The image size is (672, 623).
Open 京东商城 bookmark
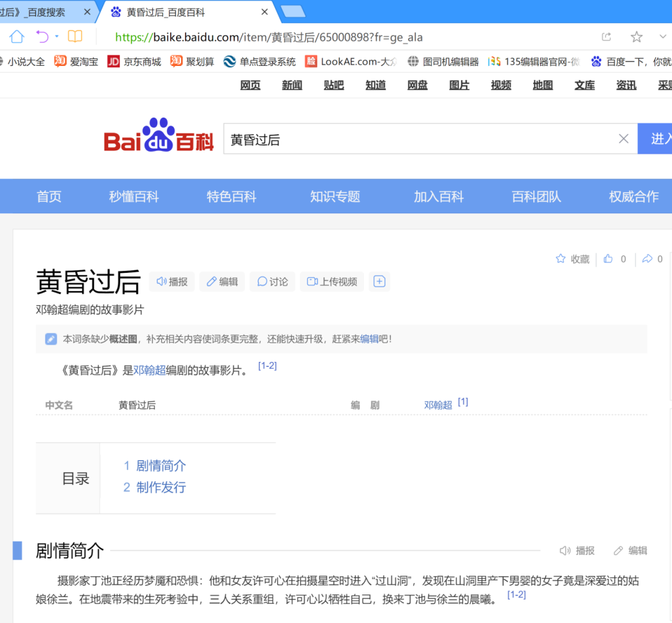pyautogui.click(x=134, y=62)
